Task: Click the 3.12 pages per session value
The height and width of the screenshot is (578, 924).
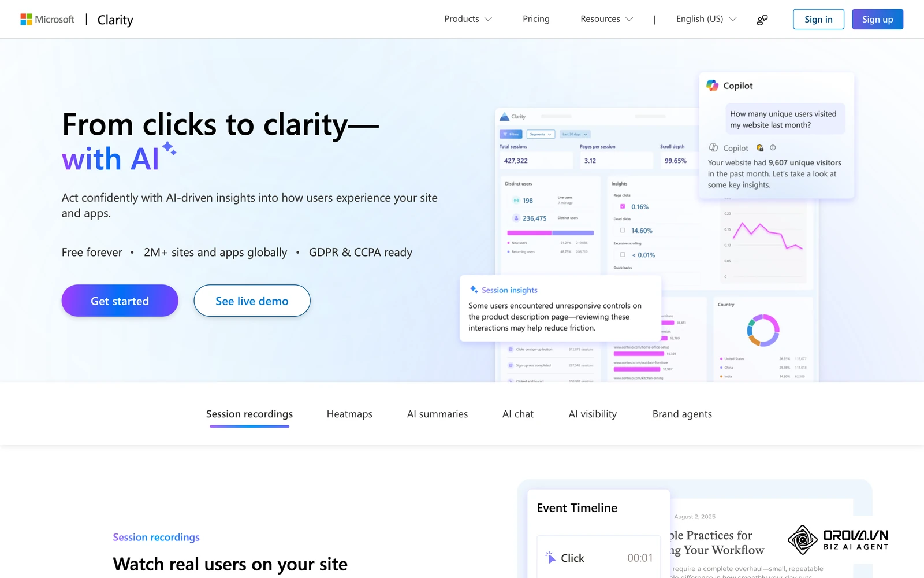Action: 590,161
